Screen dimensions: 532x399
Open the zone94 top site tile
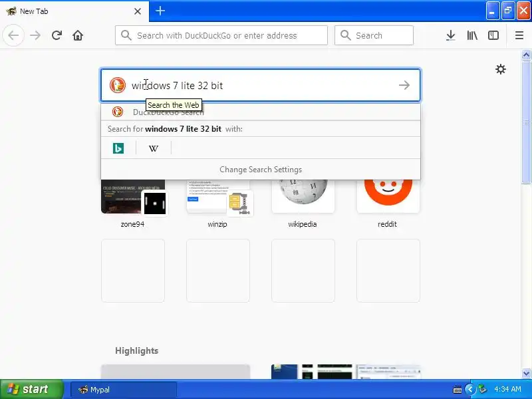point(133,203)
